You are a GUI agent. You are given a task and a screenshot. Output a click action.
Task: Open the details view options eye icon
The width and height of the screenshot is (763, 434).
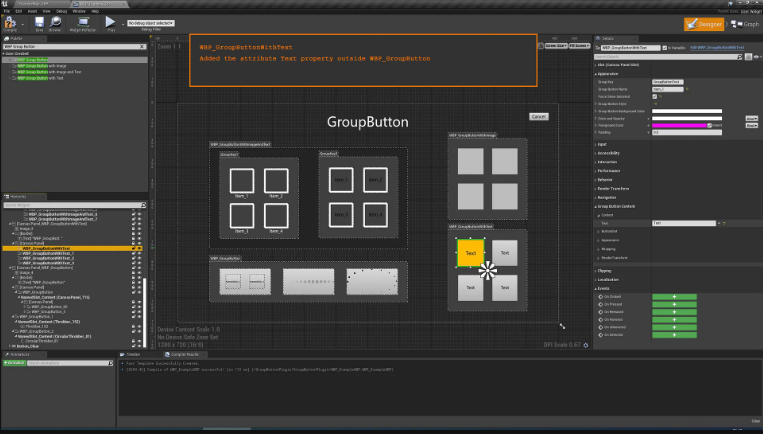click(x=757, y=57)
